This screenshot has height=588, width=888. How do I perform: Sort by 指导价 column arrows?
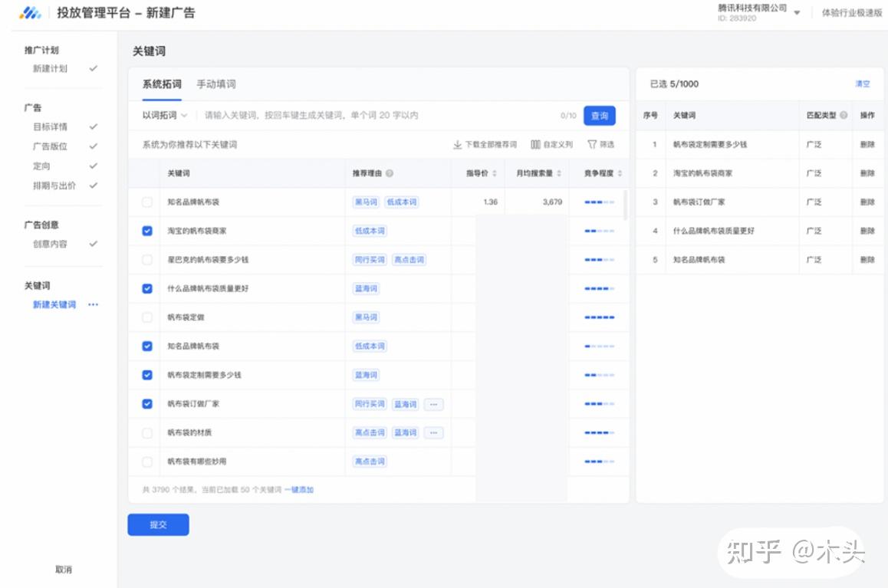point(495,173)
